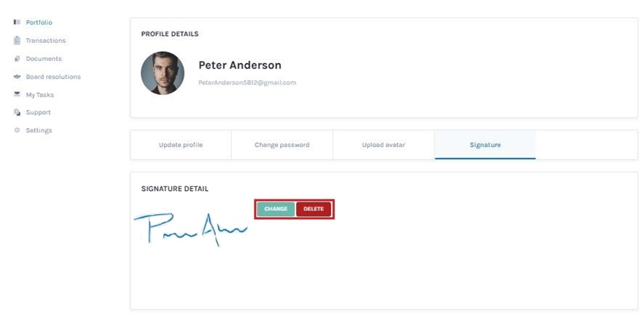Click the Transactions clipboard icon
The image size is (644, 315).
(17, 40)
